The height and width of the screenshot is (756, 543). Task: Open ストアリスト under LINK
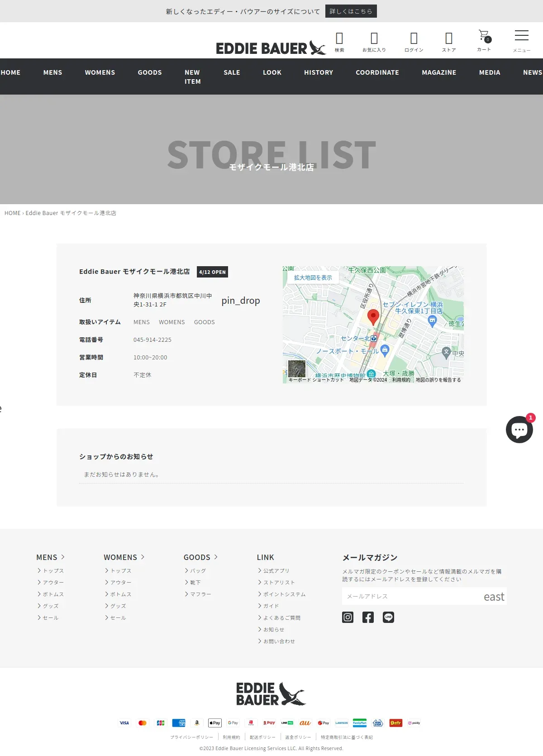click(276, 583)
